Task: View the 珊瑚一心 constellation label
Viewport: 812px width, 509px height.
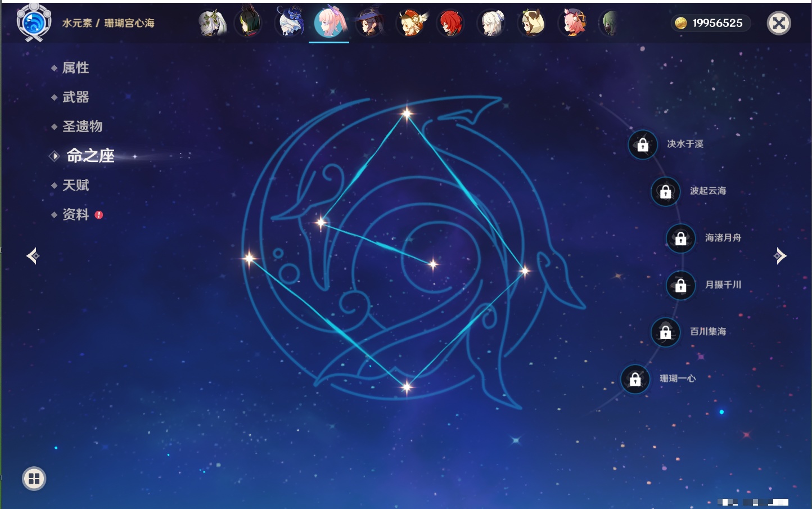Action: coord(678,379)
